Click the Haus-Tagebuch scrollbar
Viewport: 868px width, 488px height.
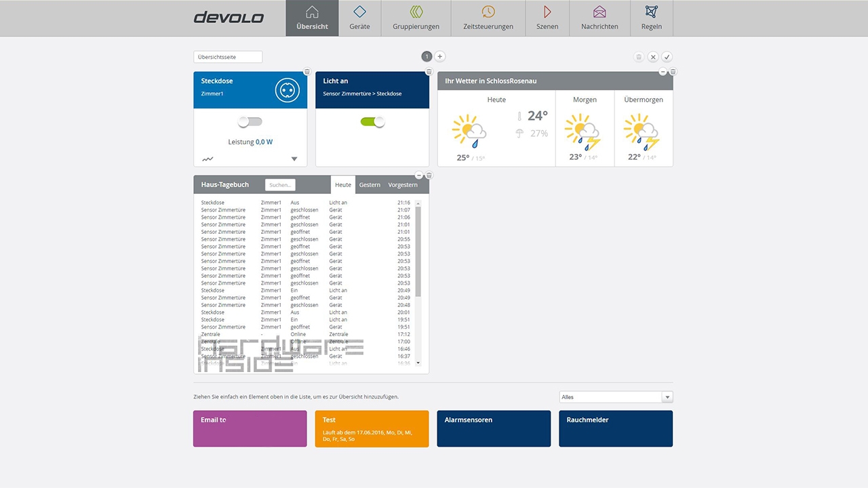[418, 251]
